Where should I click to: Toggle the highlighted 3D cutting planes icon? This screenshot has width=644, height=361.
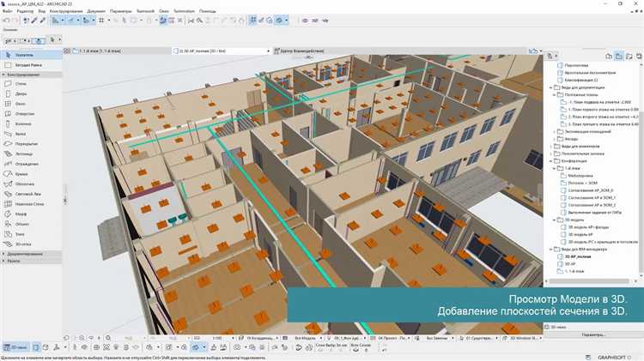tap(280, 20)
